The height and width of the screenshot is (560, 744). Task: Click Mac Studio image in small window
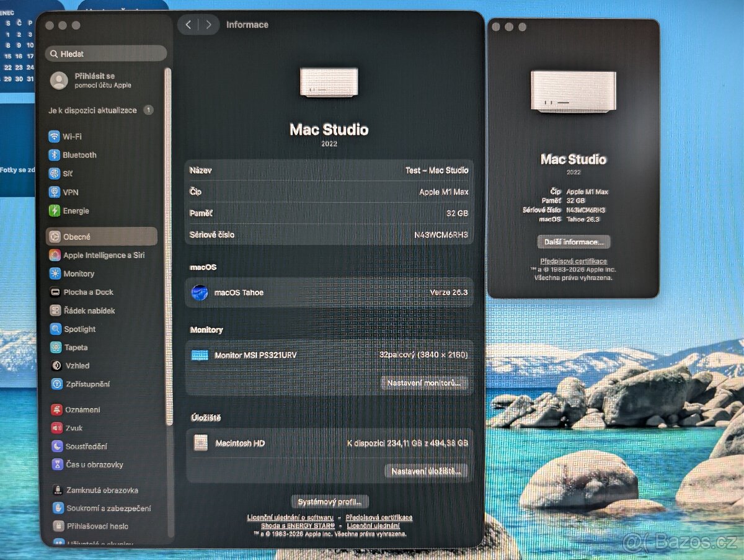pyautogui.click(x=573, y=92)
